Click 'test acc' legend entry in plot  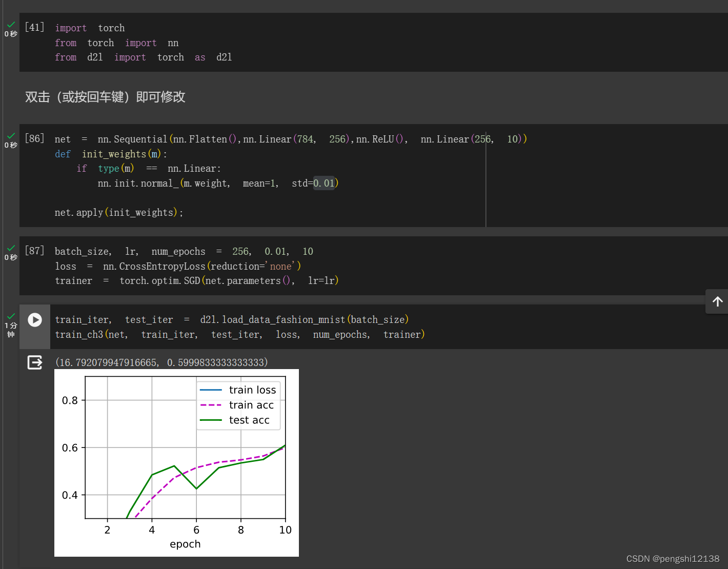point(235,420)
